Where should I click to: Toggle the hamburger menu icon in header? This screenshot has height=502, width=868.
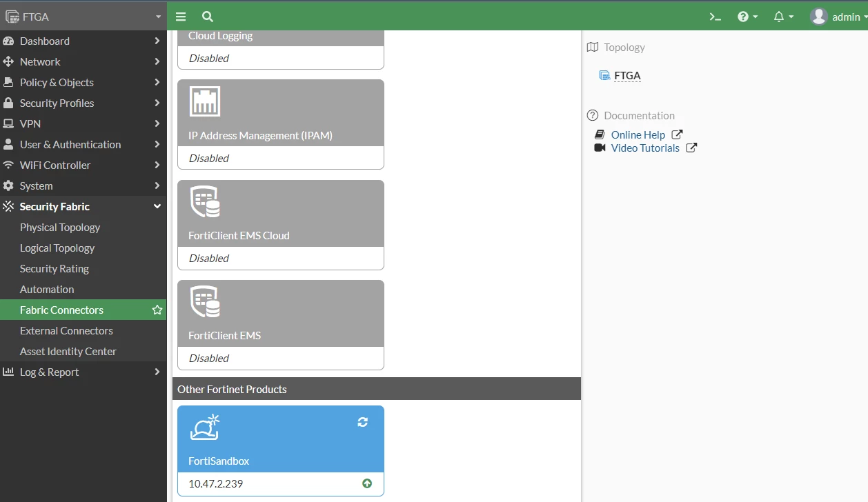coord(181,17)
